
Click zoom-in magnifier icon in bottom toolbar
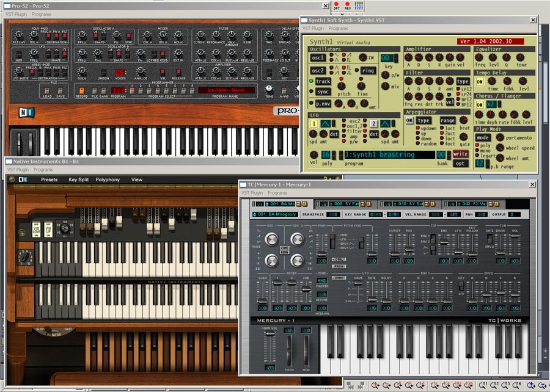(375, 386)
